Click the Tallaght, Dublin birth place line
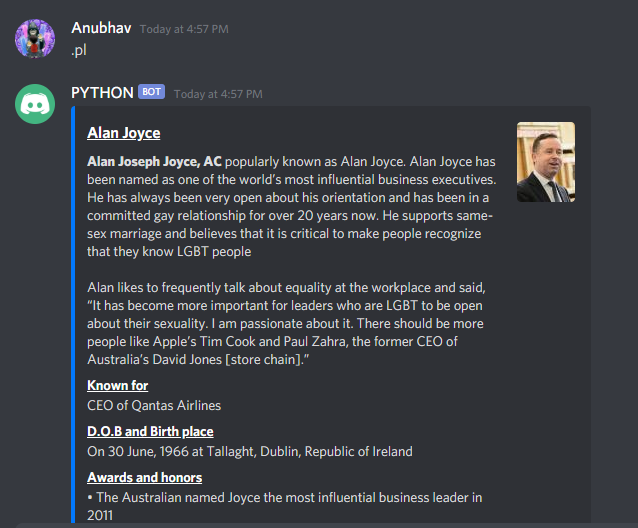 pyautogui.click(x=250, y=452)
